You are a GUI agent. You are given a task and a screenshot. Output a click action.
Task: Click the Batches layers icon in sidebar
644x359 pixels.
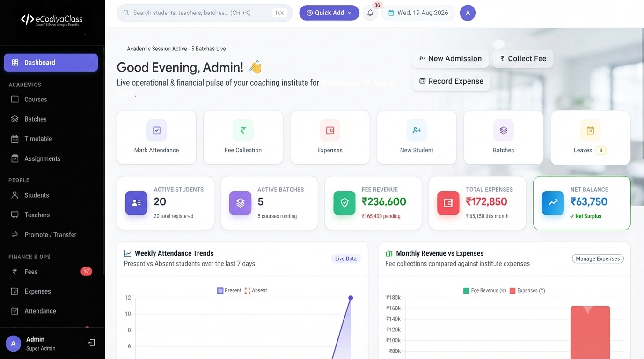(x=15, y=119)
